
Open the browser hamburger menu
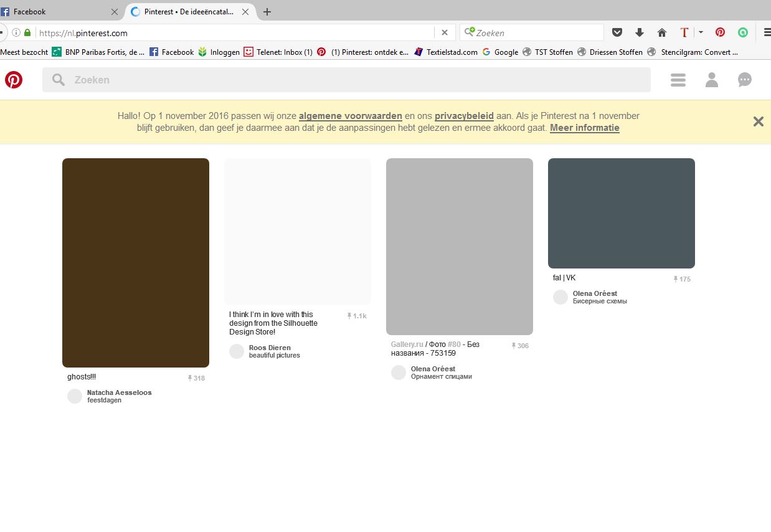click(767, 32)
